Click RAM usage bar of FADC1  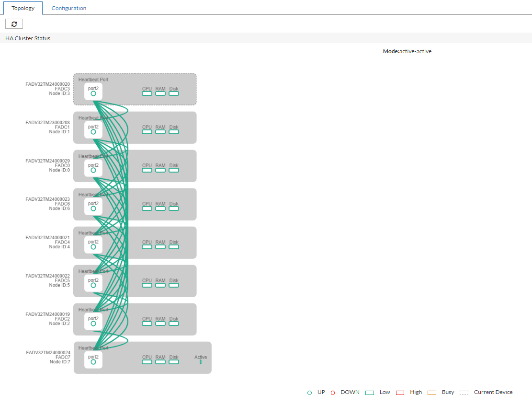click(160, 132)
